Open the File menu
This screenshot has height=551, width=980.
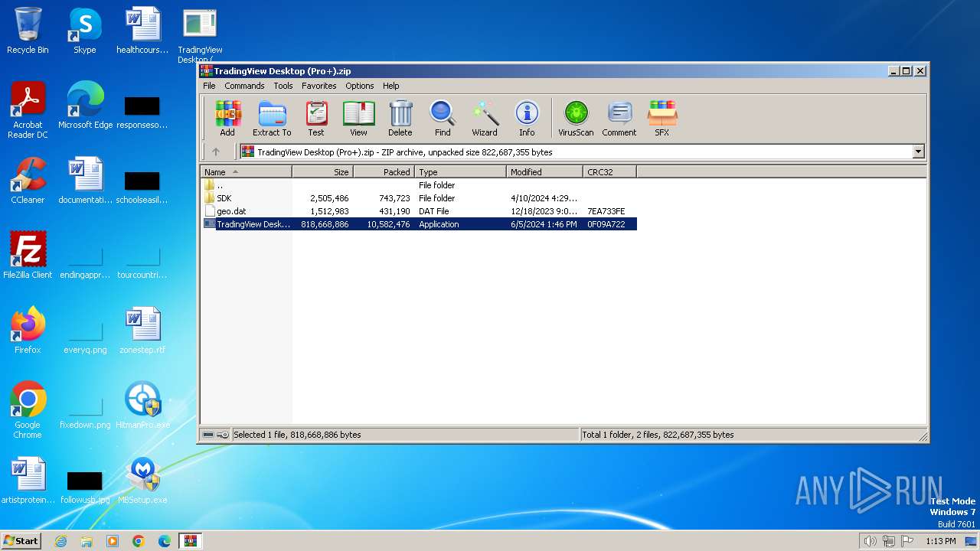[209, 86]
